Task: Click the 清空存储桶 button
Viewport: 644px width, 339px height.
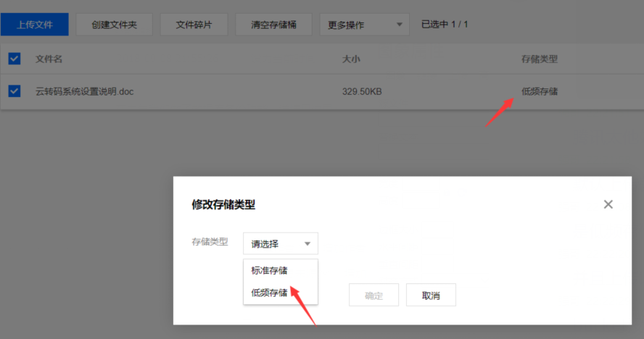Action: tap(276, 25)
